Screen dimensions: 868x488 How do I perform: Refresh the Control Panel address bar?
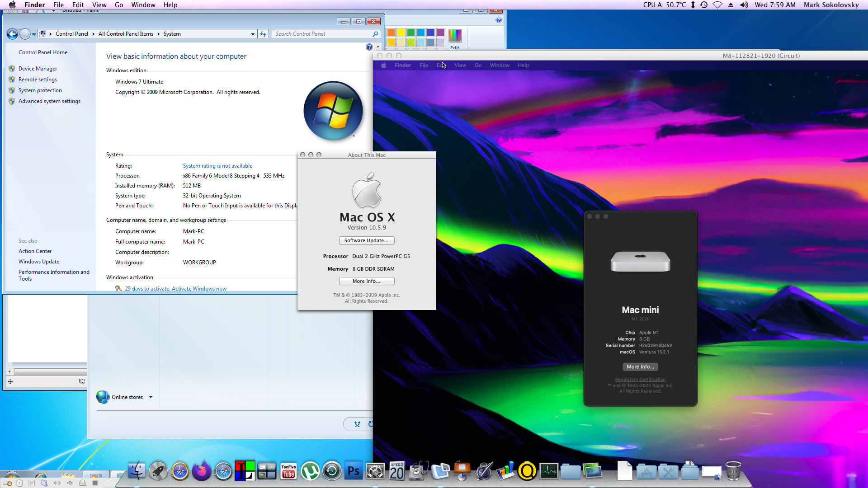click(263, 34)
